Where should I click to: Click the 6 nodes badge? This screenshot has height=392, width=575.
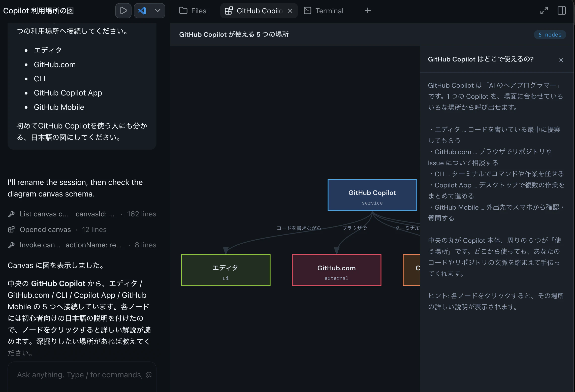click(550, 35)
